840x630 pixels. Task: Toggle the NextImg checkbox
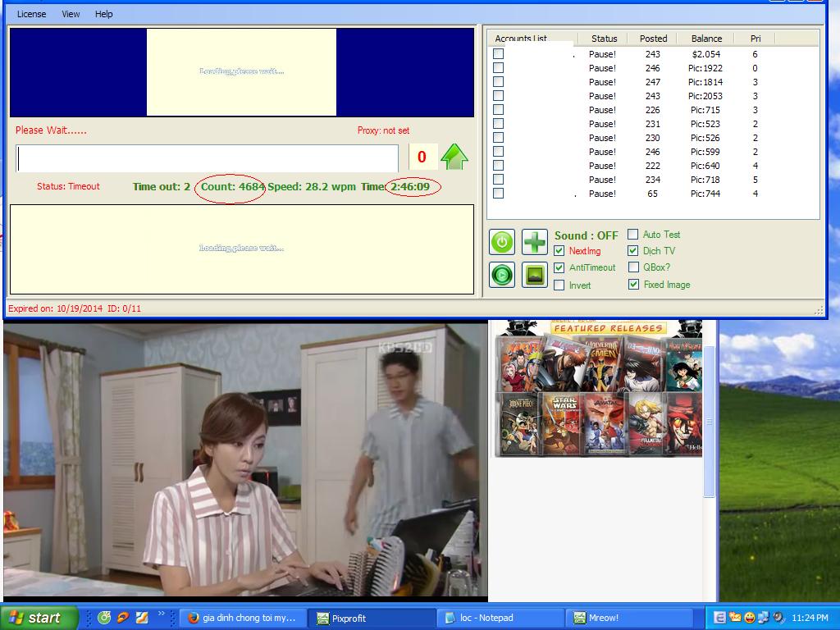(x=559, y=251)
